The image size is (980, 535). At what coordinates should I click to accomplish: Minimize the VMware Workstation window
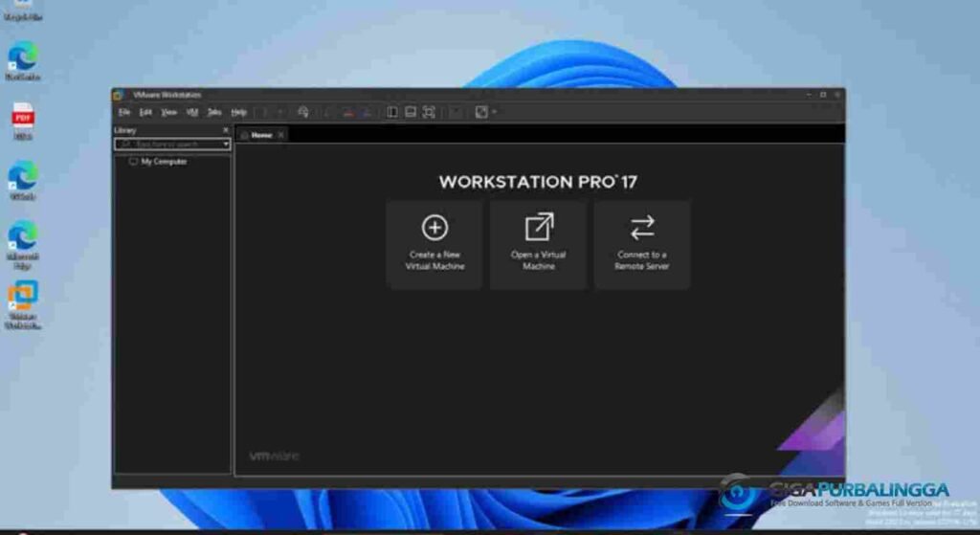tap(809, 95)
